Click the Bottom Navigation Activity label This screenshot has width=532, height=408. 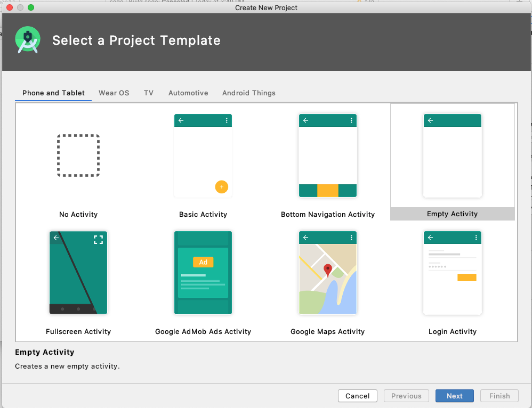point(328,214)
